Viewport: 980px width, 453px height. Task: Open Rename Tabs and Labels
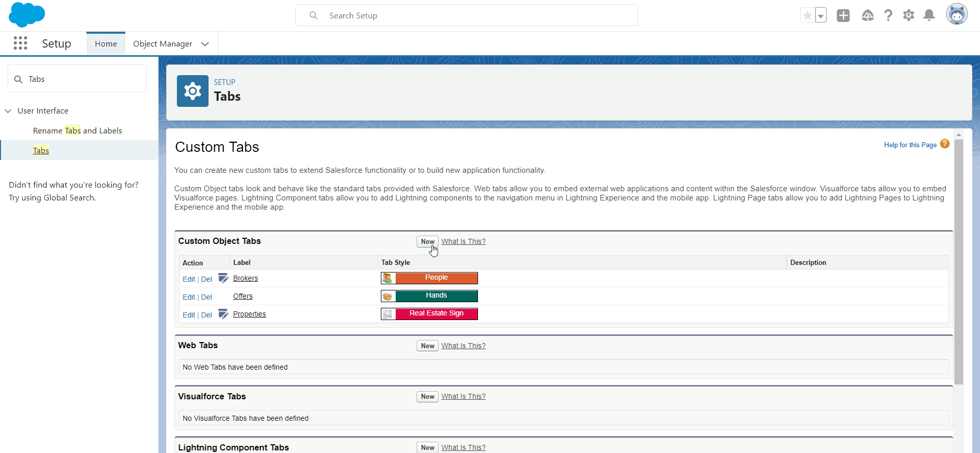[78, 131]
